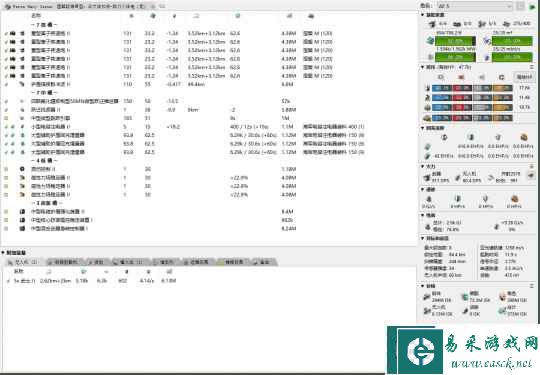Toggle the 5x drone stack checkmark
Viewport: 540px width, 375px height.
8,281
